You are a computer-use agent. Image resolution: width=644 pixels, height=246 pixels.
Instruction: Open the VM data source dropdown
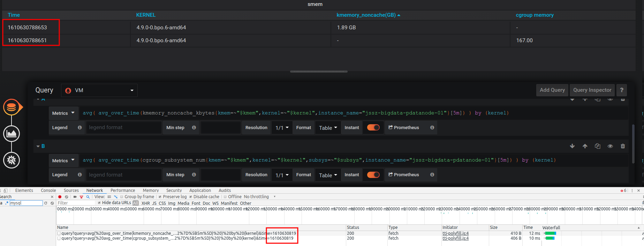click(x=99, y=90)
